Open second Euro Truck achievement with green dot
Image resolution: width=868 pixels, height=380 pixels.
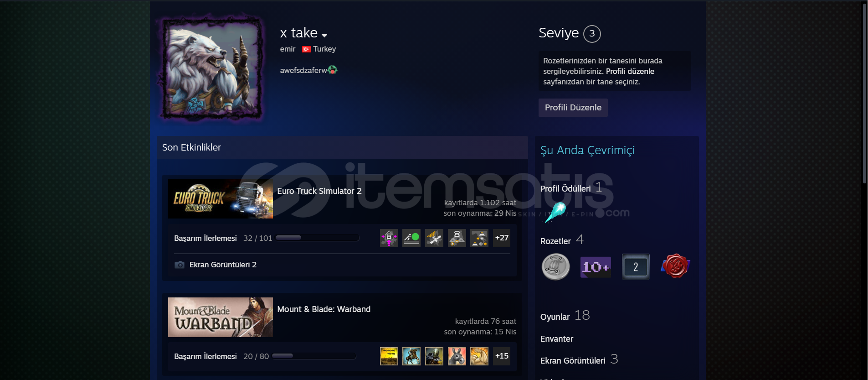pyautogui.click(x=411, y=238)
